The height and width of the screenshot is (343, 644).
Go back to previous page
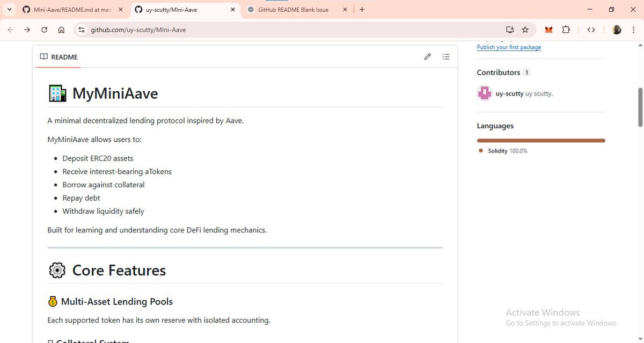tap(10, 30)
